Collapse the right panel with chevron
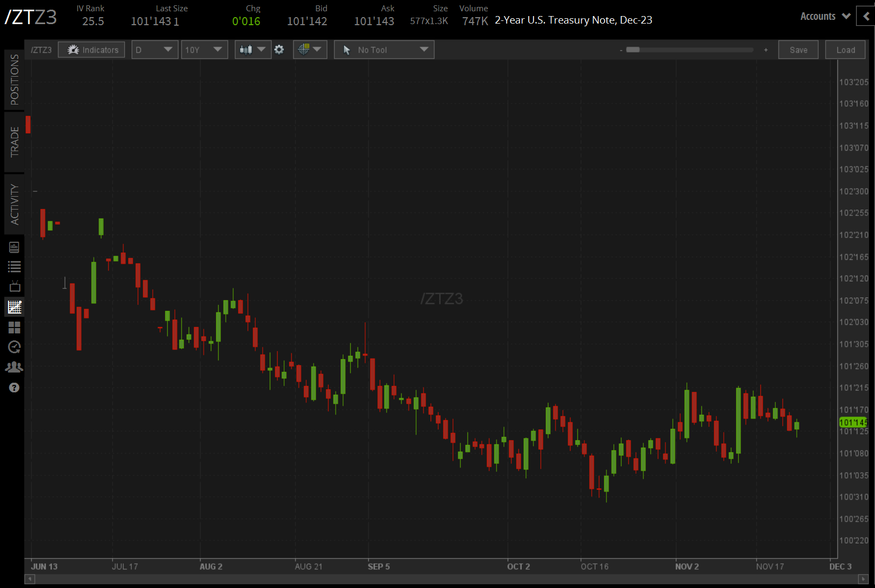Image resolution: width=875 pixels, height=588 pixels. click(x=866, y=17)
